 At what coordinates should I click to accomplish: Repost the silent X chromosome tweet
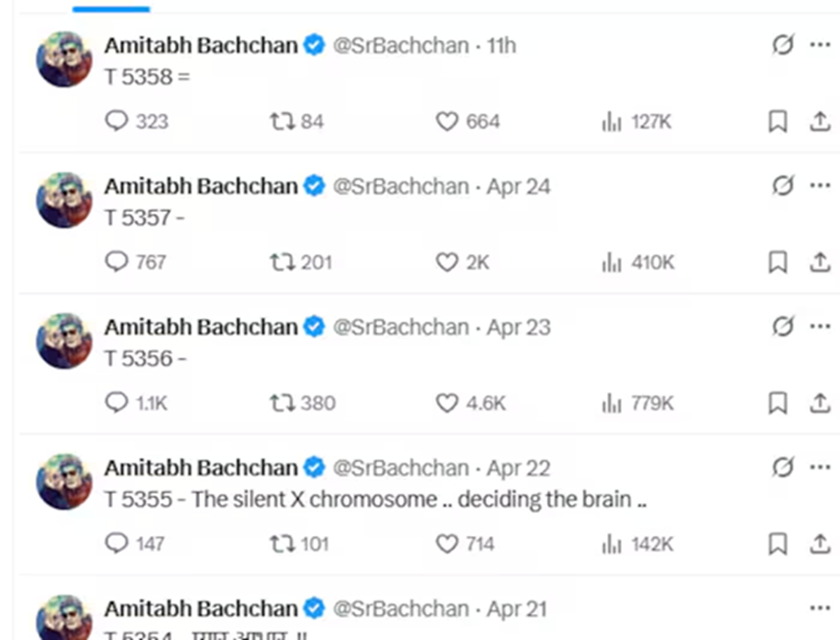click(x=281, y=544)
